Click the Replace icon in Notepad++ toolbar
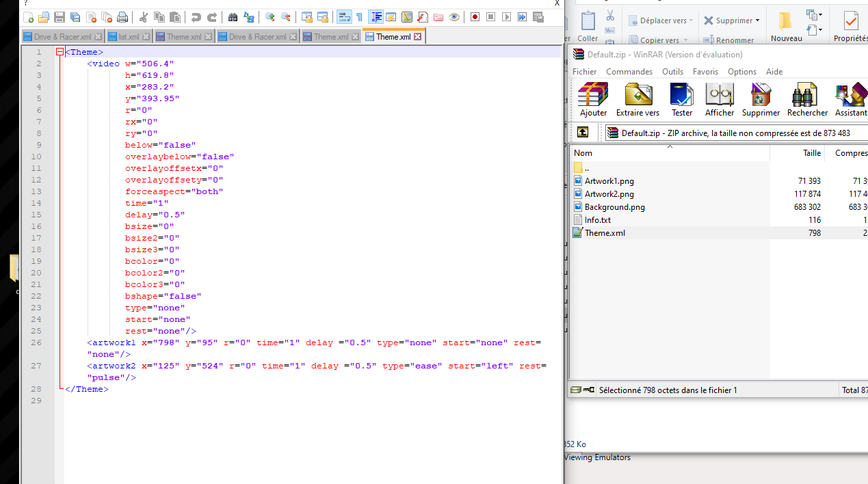Image resolution: width=868 pixels, height=484 pixels. coord(249,17)
